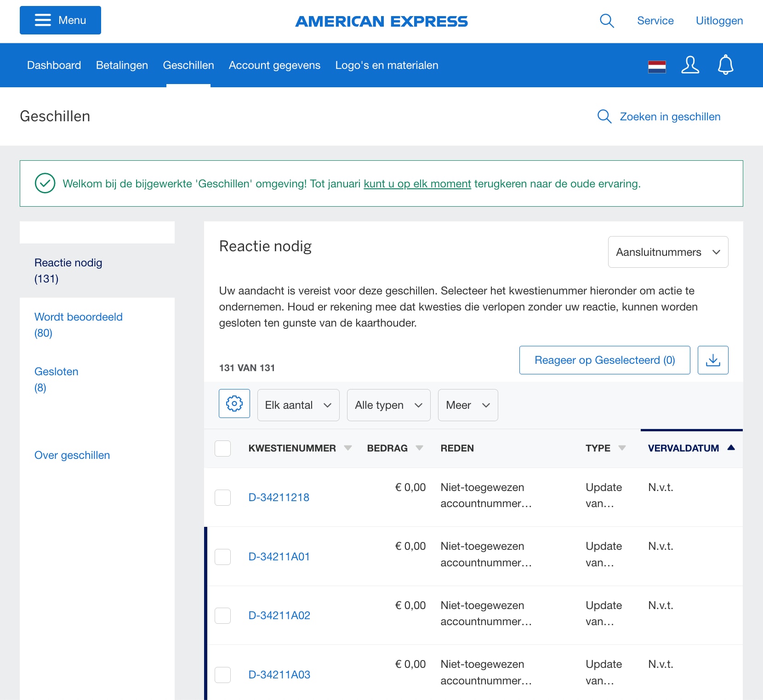Click the American Express logo
Viewport: 763px width, 700px height.
pyautogui.click(x=382, y=21)
